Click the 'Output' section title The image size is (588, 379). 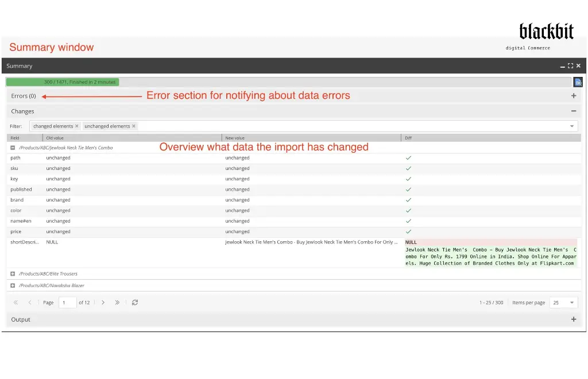21,320
